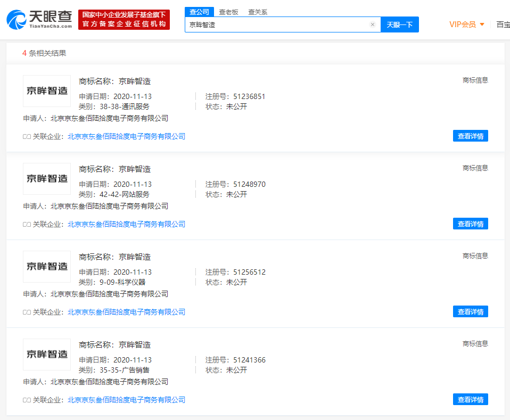View details of the 9-09-科学仪器 trademark

[x=470, y=311]
